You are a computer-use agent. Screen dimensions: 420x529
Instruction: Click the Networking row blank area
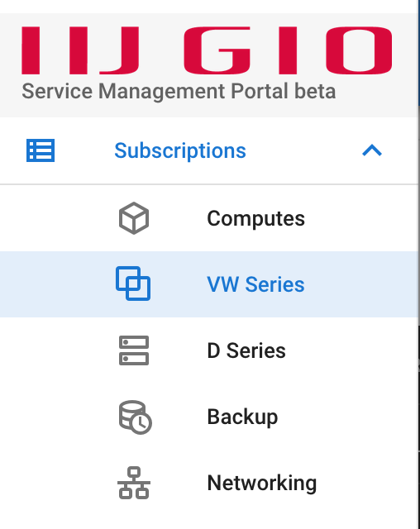[368, 483]
